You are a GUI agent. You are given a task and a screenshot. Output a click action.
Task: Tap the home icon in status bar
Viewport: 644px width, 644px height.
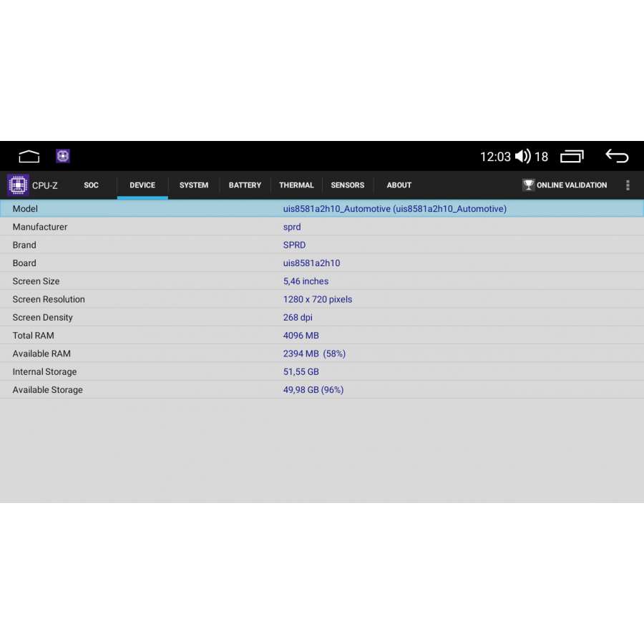click(29, 157)
